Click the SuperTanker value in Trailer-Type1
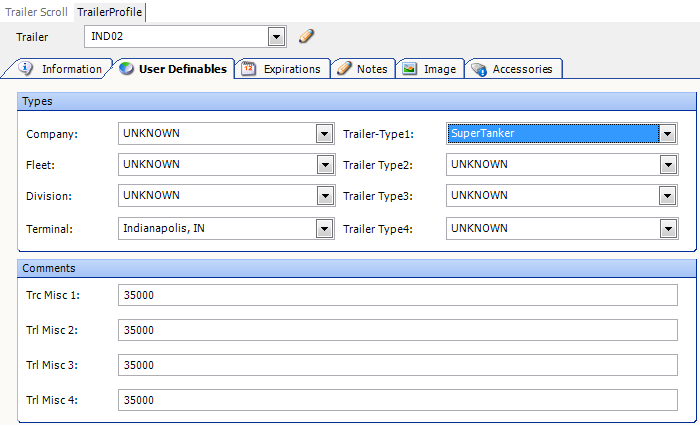Viewport: 700px width, 425px height. tap(483, 133)
